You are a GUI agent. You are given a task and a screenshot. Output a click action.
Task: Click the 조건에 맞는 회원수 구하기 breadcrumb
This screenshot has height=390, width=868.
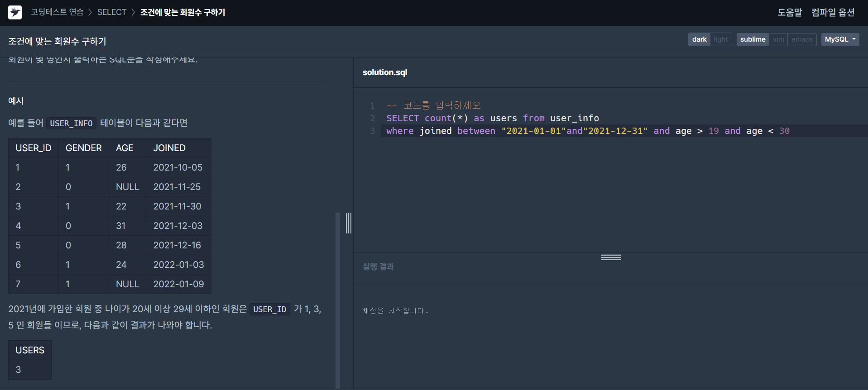tap(182, 12)
